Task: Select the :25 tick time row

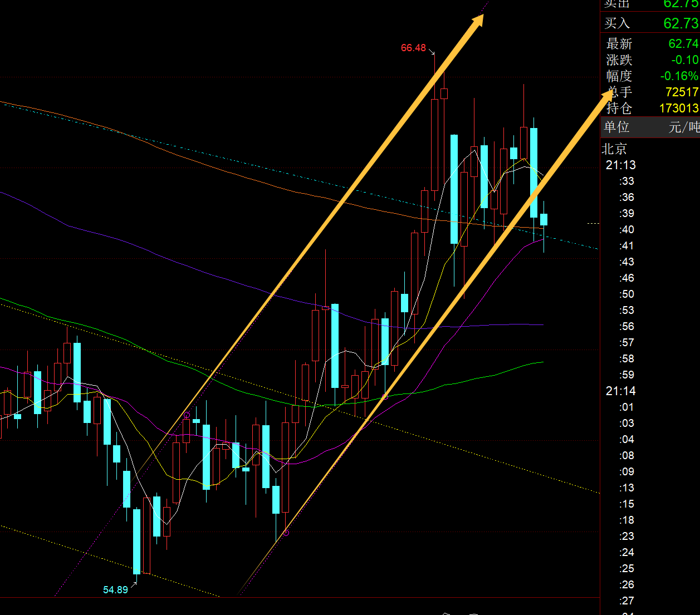Action: 626,568
